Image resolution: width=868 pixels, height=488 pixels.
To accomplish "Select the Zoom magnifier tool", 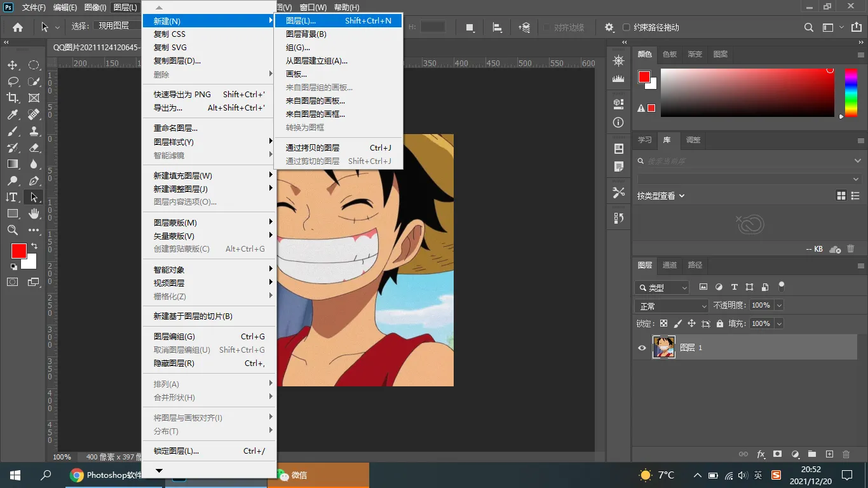I will (13, 230).
